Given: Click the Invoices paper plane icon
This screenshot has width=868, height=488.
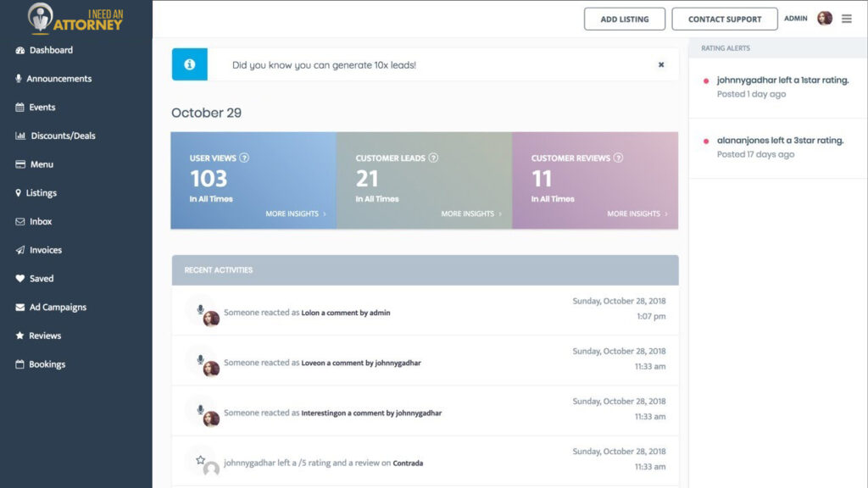Looking at the screenshot, I should point(20,250).
